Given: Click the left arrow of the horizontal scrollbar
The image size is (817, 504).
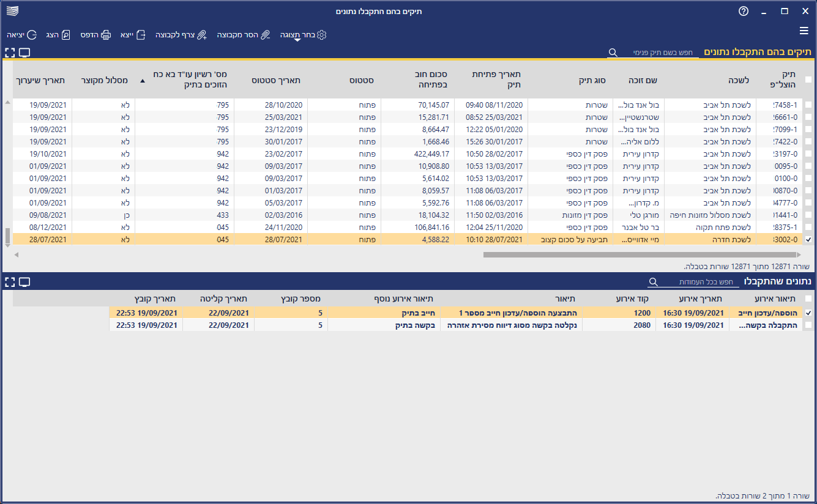Looking at the screenshot, I should [x=17, y=254].
